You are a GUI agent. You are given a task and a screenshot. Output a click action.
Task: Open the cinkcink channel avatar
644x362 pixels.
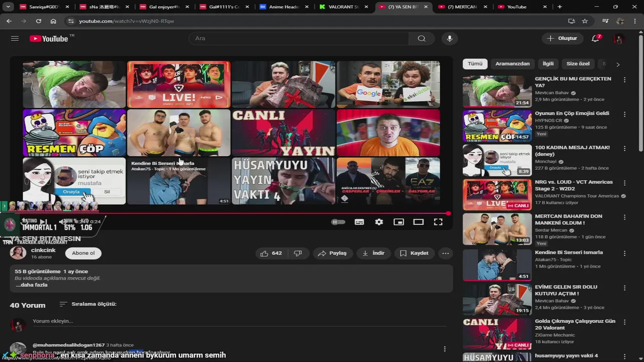tap(18, 253)
